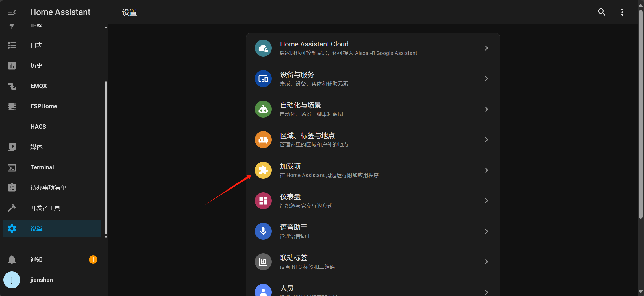Click the blue microphone voice assistant icon

click(263, 231)
